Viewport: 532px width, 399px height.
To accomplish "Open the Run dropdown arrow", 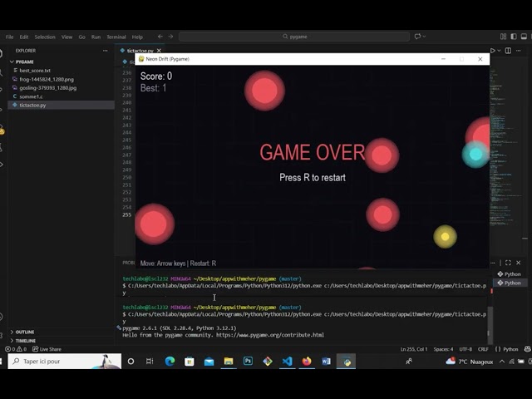I will 499,51.
